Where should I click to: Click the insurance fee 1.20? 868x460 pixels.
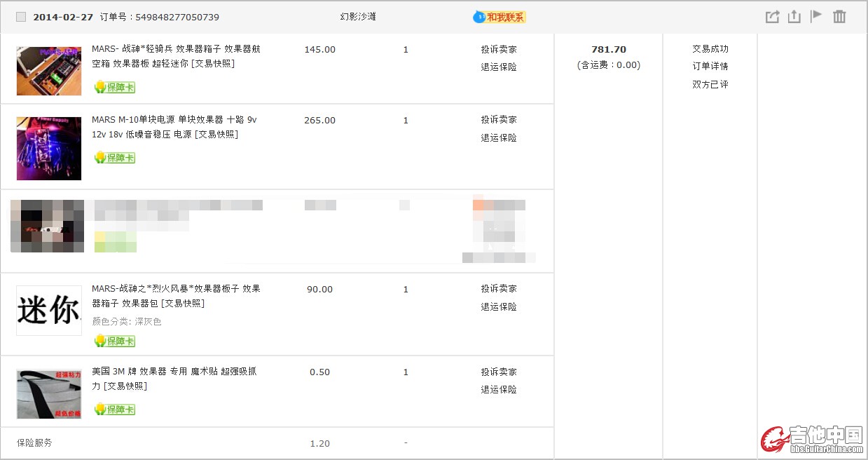320,444
